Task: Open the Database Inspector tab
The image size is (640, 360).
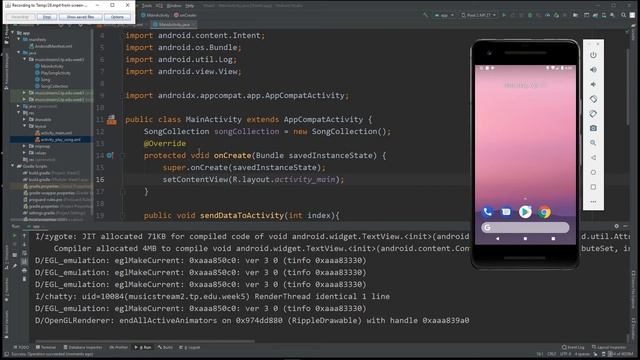Action: (x=82, y=347)
